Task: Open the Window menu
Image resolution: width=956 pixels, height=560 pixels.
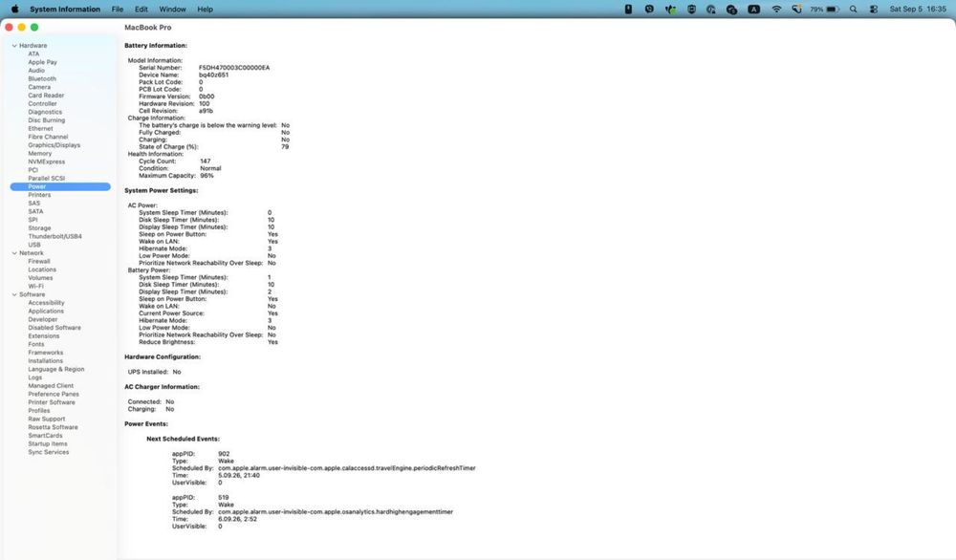Action: [x=172, y=10]
